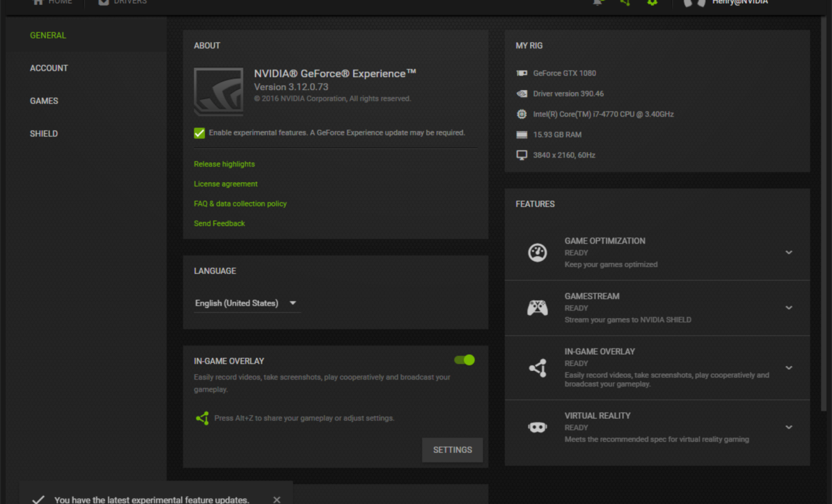Click the 3840 x 2160, 60Hz text
The width and height of the screenshot is (832, 504).
tap(564, 155)
